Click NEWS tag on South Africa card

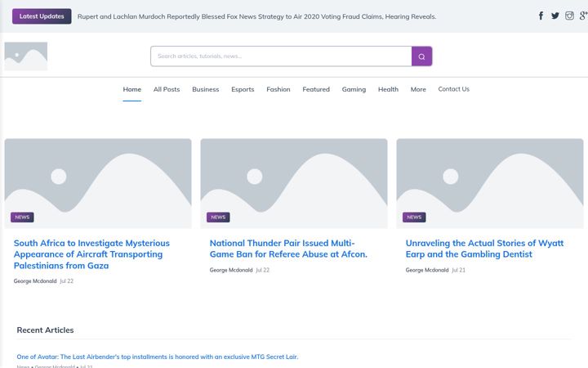[x=22, y=217]
